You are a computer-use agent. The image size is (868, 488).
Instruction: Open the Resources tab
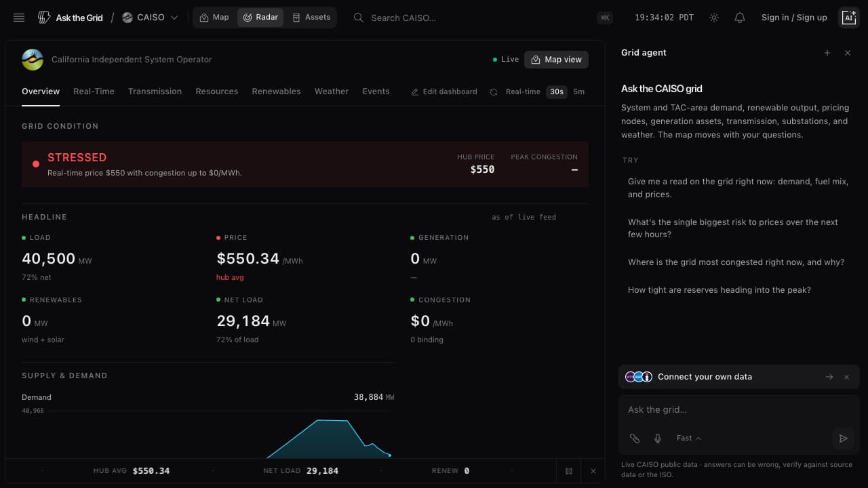coord(217,91)
